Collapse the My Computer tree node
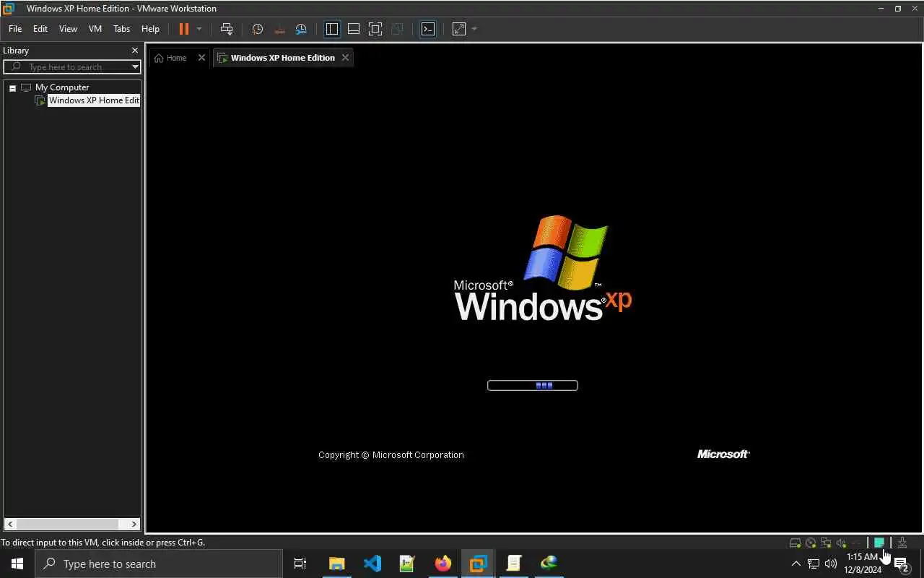 click(x=12, y=87)
